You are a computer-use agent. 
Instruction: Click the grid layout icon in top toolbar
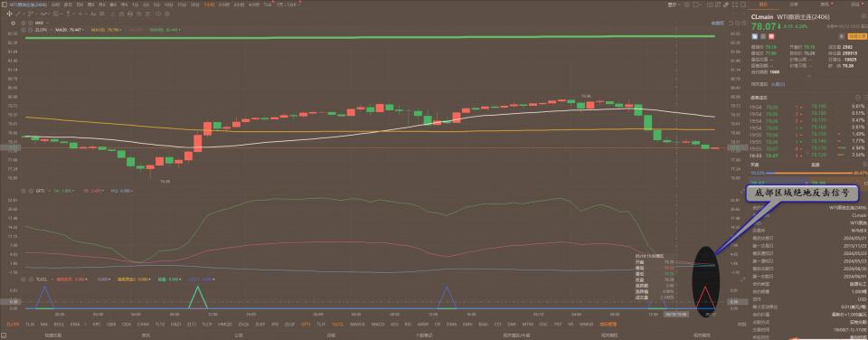coord(734,5)
